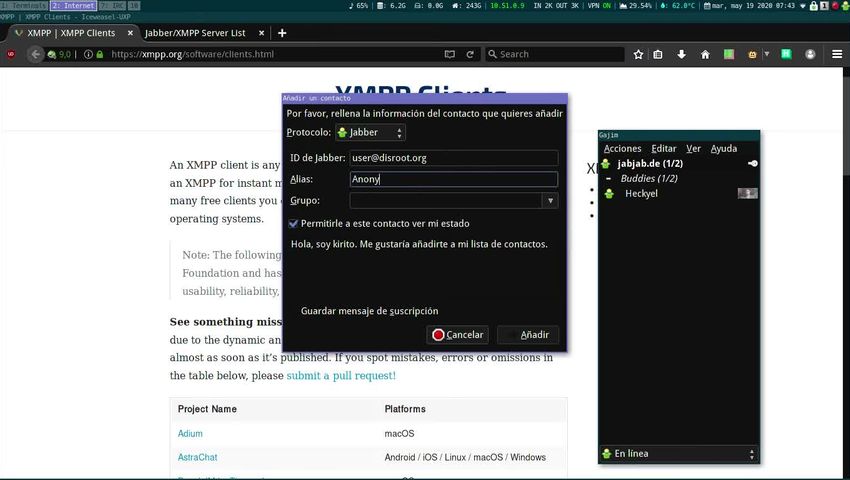Open the Editar menu in Gajim
The image size is (850, 480).
pos(664,149)
